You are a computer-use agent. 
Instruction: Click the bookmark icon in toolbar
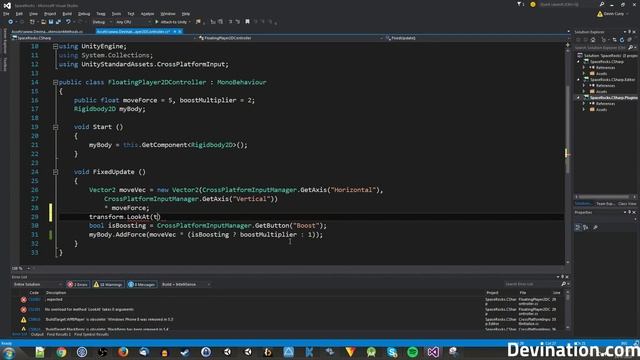pos(247,22)
